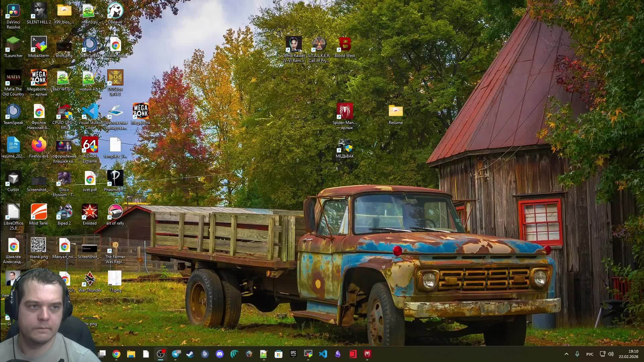Click Telegram taskbar icon with unread badge
The image size is (644, 362).
coord(176,354)
